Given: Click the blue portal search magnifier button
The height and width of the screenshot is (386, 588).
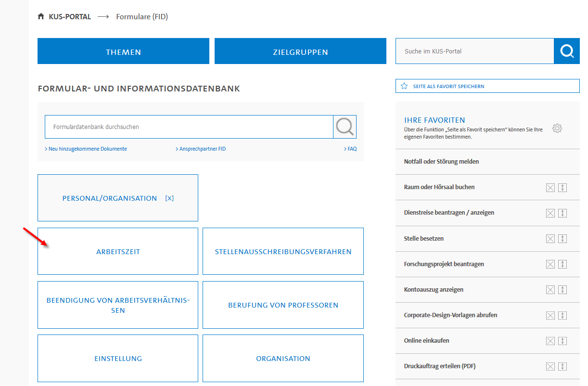Looking at the screenshot, I should (567, 51).
